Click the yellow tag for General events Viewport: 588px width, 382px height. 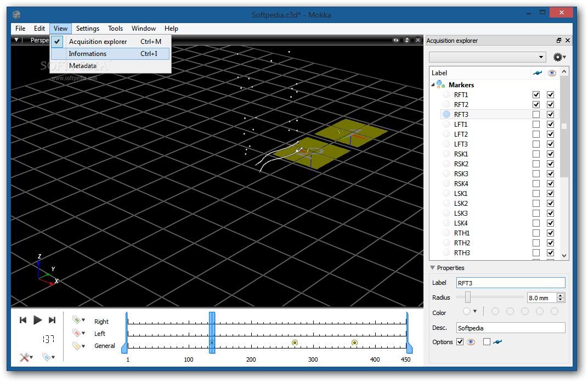[76, 346]
